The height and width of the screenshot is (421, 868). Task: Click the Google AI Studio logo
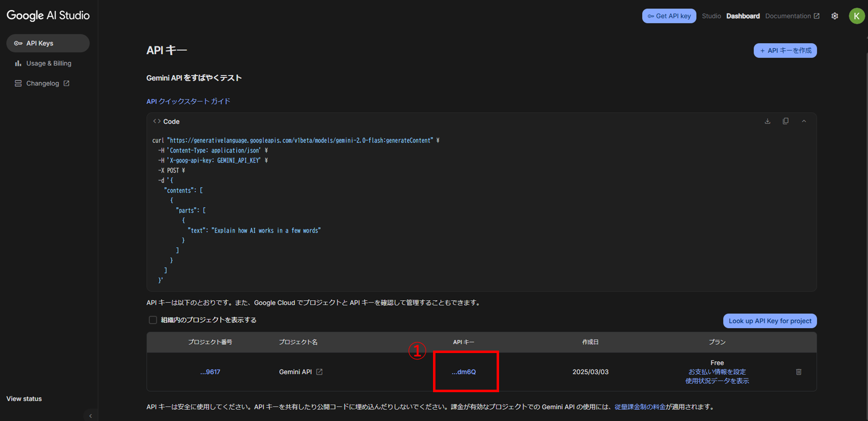click(48, 16)
